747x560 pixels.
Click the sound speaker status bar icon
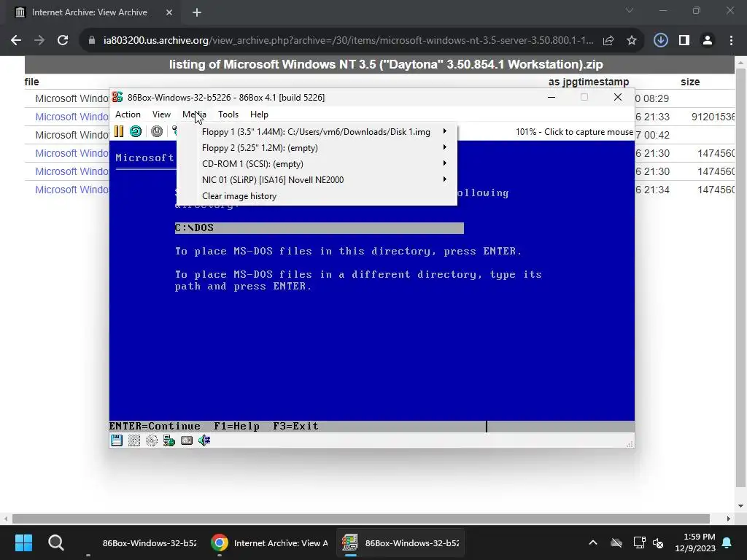204,440
